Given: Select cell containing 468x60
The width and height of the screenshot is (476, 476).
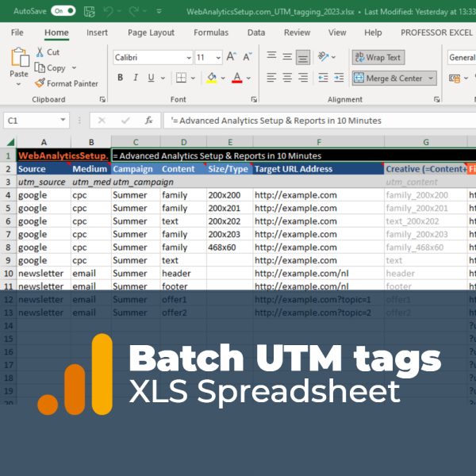Looking at the screenshot, I should [x=230, y=247].
